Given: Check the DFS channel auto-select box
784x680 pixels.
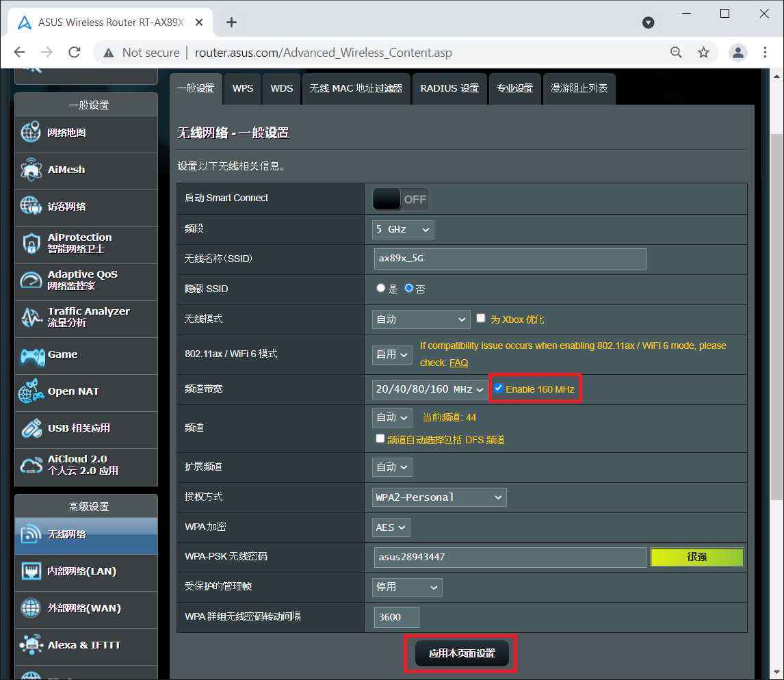Looking at the screenshot, I should 380,439.
